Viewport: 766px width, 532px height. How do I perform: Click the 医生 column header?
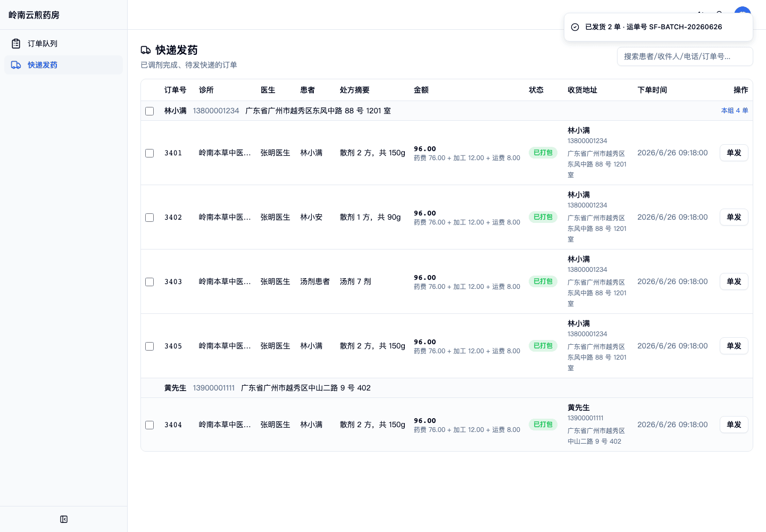coord(268,90)
